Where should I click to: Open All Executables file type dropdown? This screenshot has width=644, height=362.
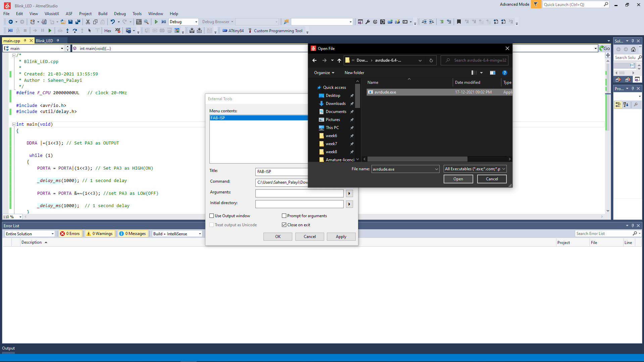pos(475,169)
